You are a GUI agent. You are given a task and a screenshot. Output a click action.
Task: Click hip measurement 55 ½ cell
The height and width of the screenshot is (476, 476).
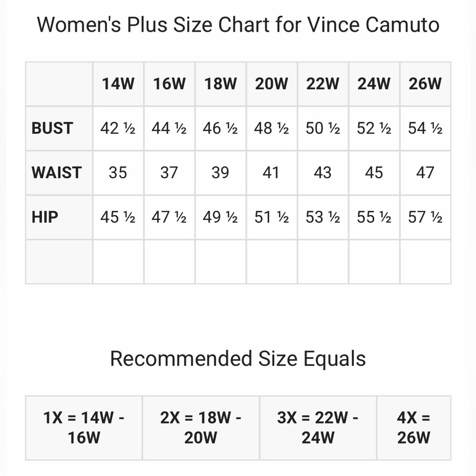(374, 217)
